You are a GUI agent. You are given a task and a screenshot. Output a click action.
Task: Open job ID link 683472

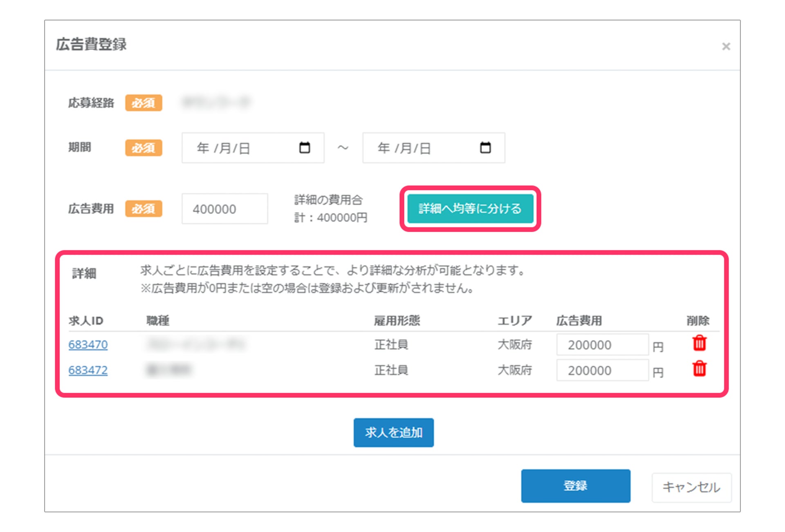pos(88,370)
